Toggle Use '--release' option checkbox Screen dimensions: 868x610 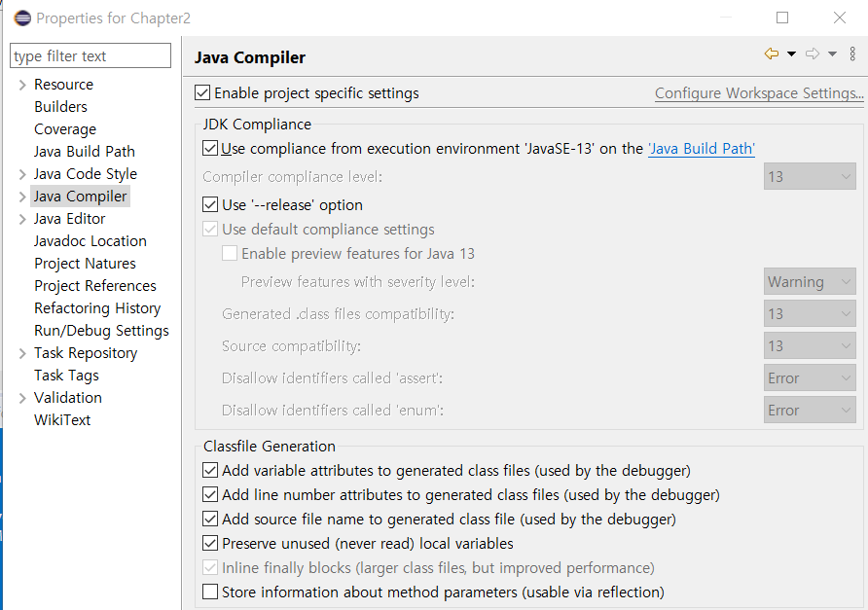(210, 205)
